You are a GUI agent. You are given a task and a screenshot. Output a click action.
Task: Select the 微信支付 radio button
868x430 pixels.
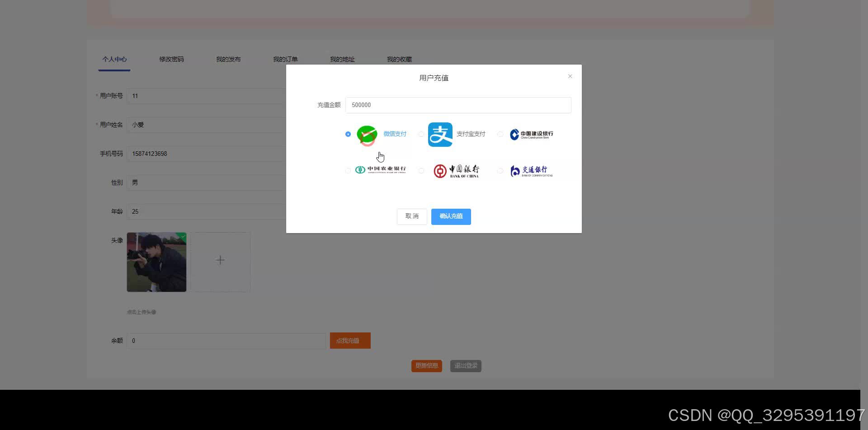[348, 134]
